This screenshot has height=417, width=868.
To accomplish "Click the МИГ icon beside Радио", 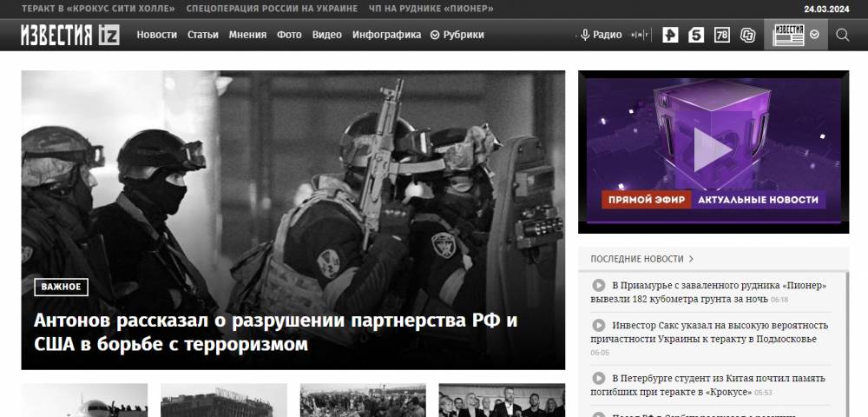I will (x=640, y=35).
